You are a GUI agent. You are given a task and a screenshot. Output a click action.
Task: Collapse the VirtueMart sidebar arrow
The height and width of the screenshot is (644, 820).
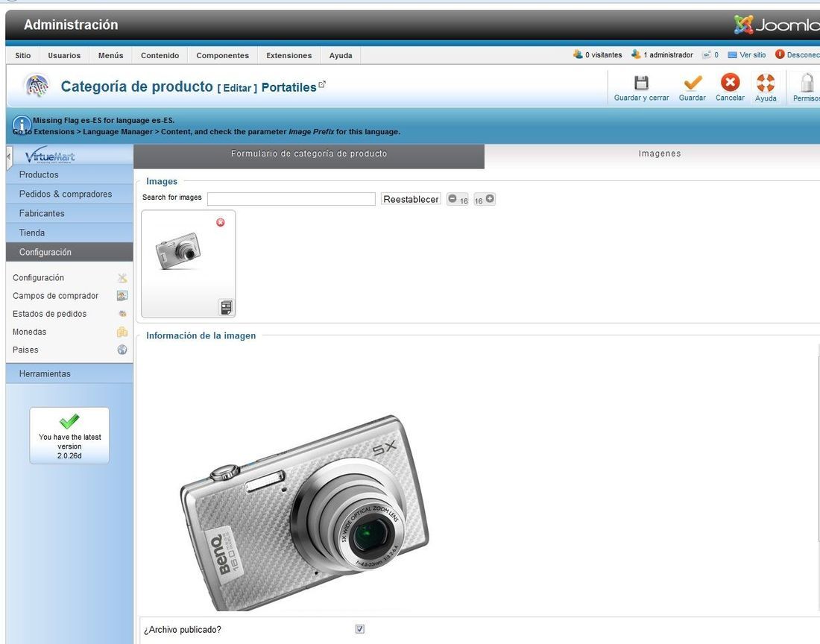click(x=9, y=157)
